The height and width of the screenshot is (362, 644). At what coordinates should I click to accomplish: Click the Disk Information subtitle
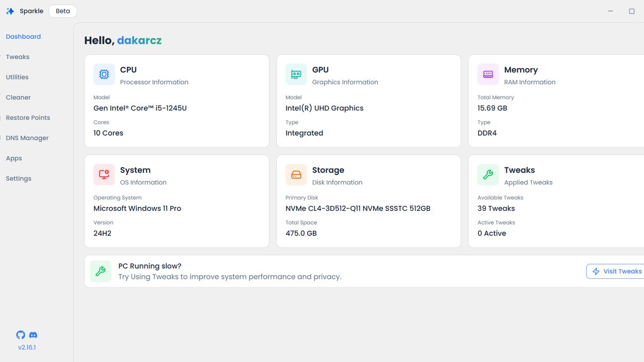(x=337, y=182)
